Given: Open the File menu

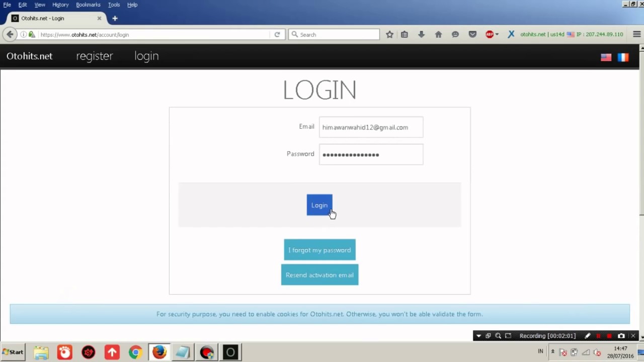Looking at the screenshot, I should coord(7,5).
